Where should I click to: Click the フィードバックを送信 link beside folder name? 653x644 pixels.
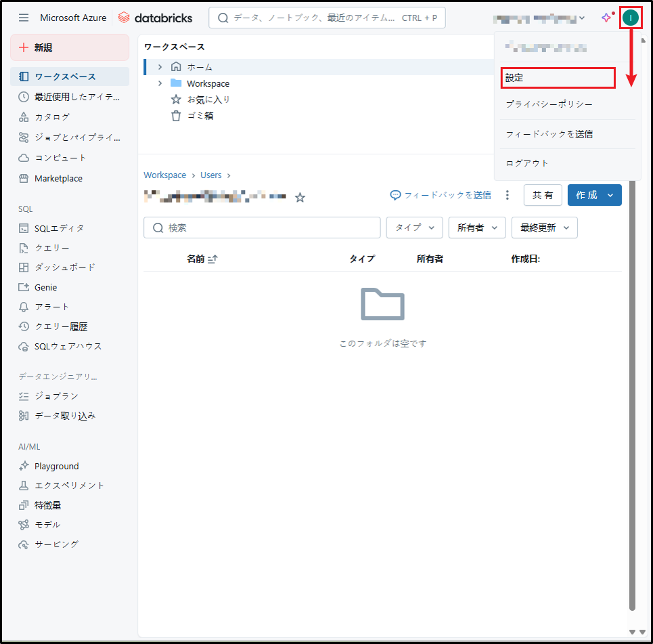pos(441,195)
